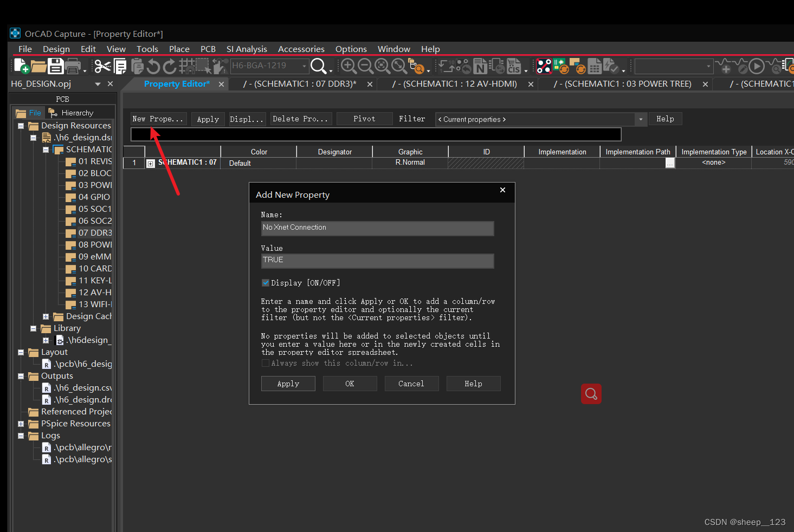The image size is (794, 532).
Task: Switch to the Hierarchy tab in project panel
Action: point(71,113)
